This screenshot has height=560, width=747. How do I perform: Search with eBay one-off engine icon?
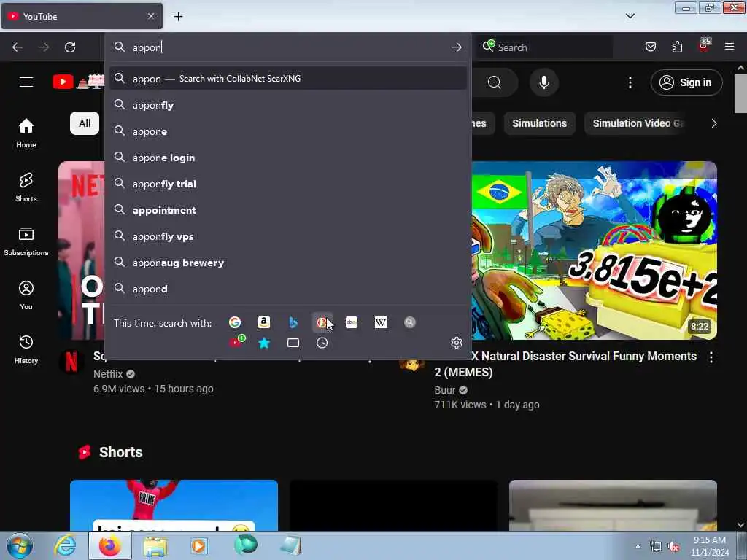(x=352, y=322)
